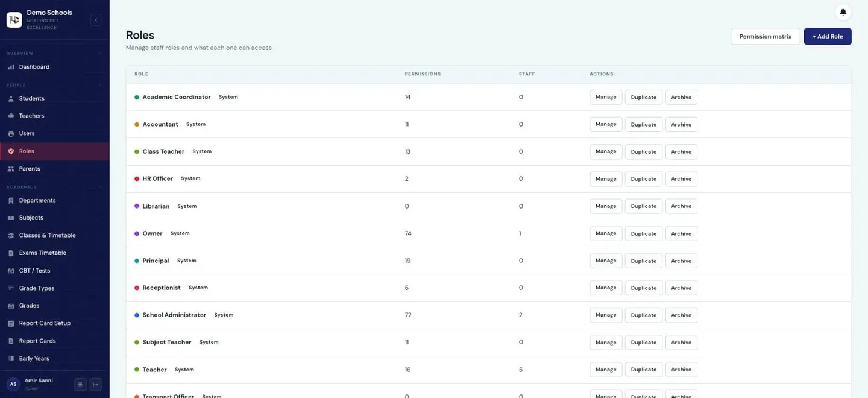Open the Permission matrix

point(766,36)
